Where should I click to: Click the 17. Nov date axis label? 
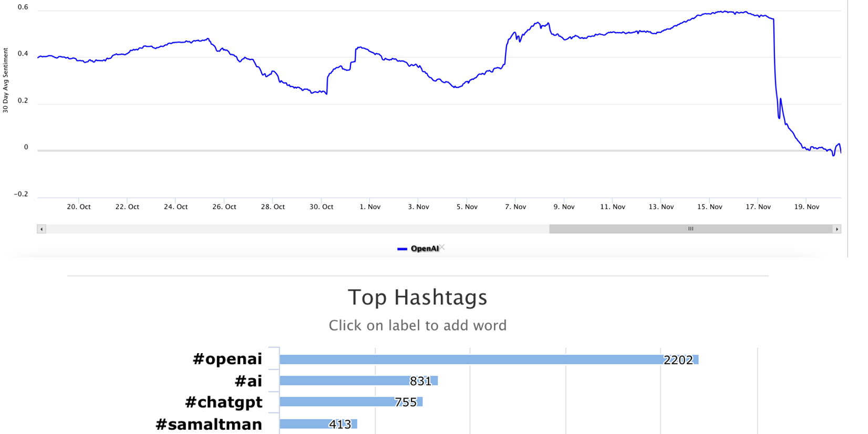pos(758,207)
